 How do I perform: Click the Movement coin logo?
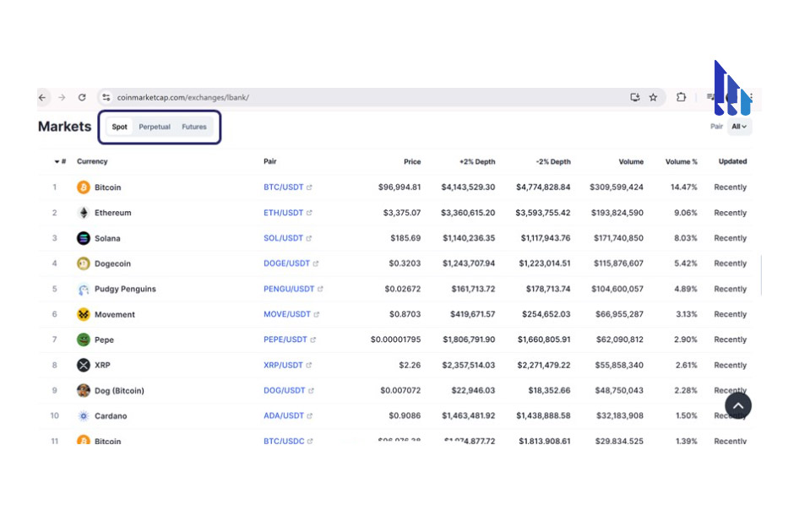(83, 314)
